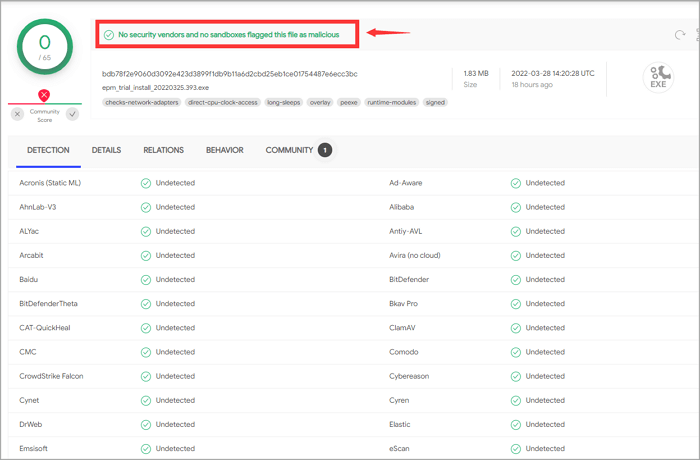Click green check icon beside Ad-Aware result
Viewport: 700px width, 460px height.
[x=516, y=183]
